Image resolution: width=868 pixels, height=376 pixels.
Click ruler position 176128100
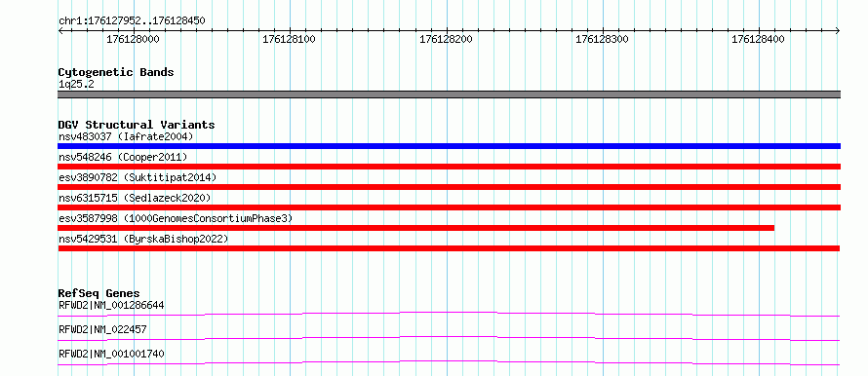coord(289,39)
